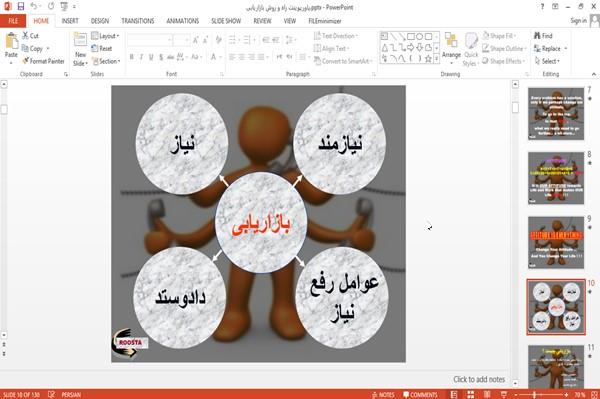Toggle Center alignment
The height and width of the screenshot is (399, 600).
click(241, 57)
